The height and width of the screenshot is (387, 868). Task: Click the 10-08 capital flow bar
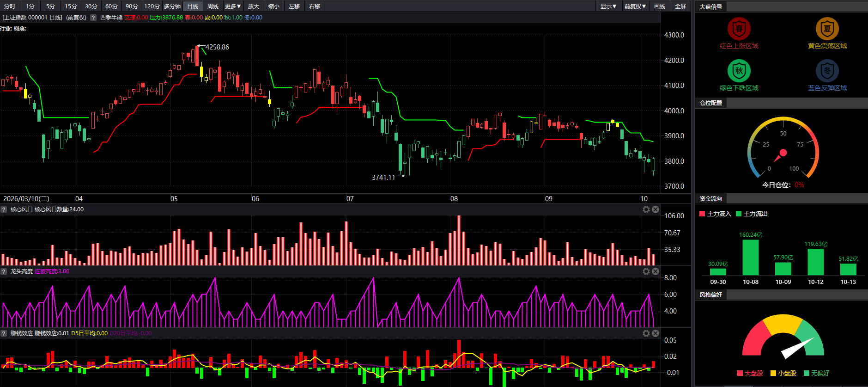(x=751, y=258)
